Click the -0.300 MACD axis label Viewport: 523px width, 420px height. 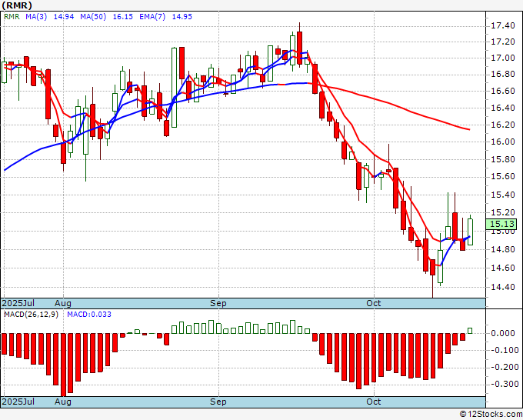coord(503,385)
